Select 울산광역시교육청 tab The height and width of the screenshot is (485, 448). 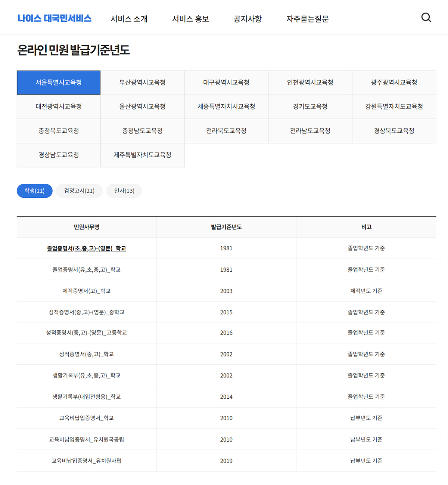pos(142,107)
